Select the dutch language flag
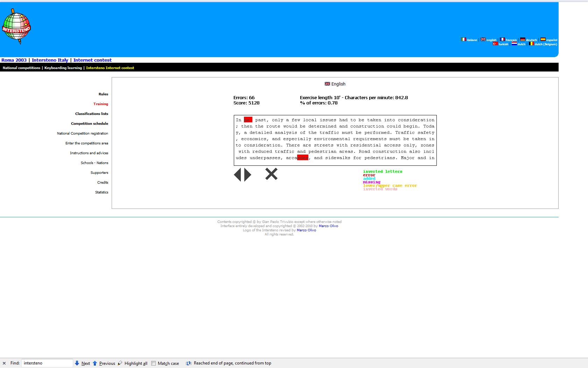This screenshot has width=588, height=368. (x=514, y=44)
